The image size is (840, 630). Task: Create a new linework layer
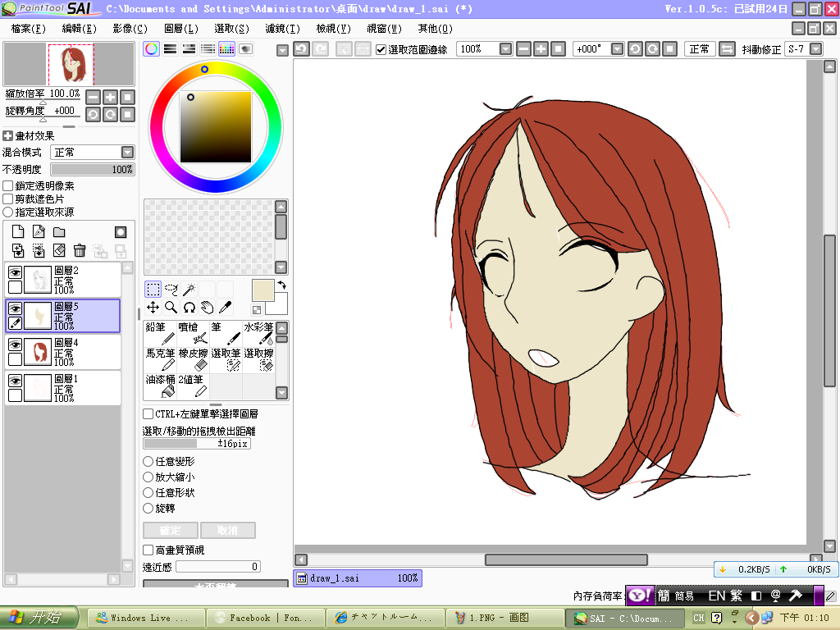click(x=39, y=231)
